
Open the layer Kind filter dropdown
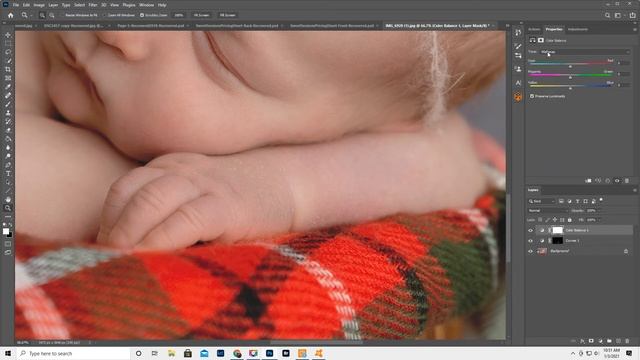[542, 201]
